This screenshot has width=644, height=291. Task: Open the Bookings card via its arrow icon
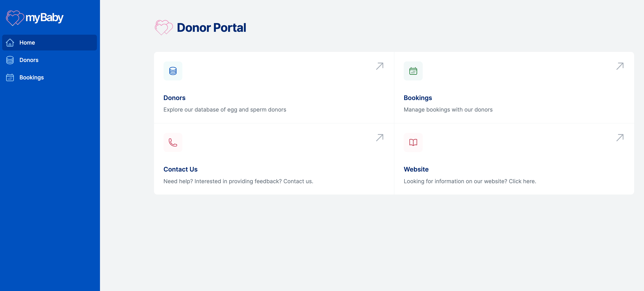(620, 66)
